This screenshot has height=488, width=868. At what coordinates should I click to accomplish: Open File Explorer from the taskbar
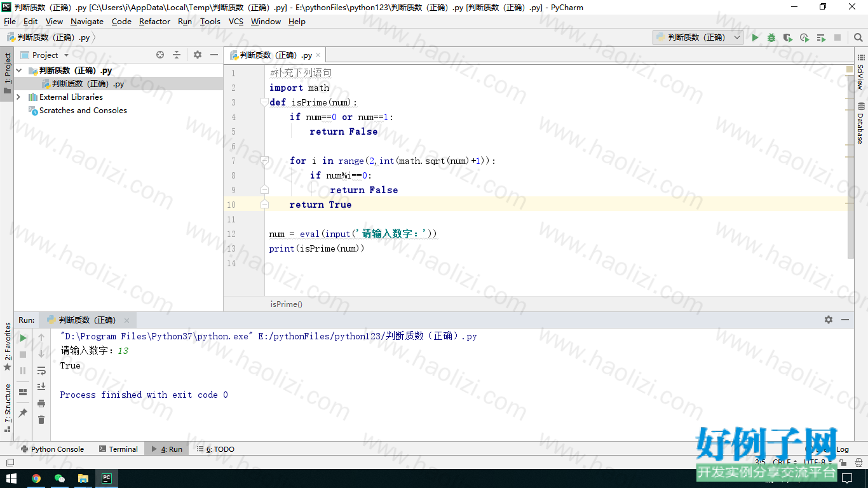pos(83,478)
